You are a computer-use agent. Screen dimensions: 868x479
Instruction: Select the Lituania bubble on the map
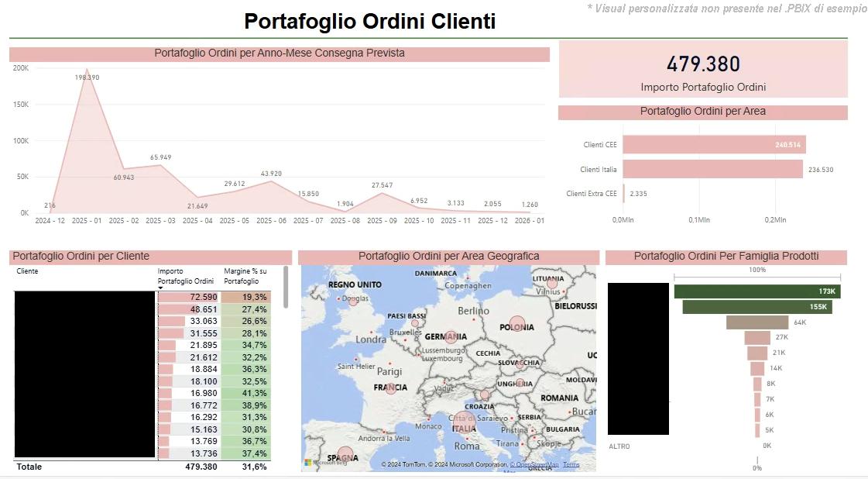552,284
